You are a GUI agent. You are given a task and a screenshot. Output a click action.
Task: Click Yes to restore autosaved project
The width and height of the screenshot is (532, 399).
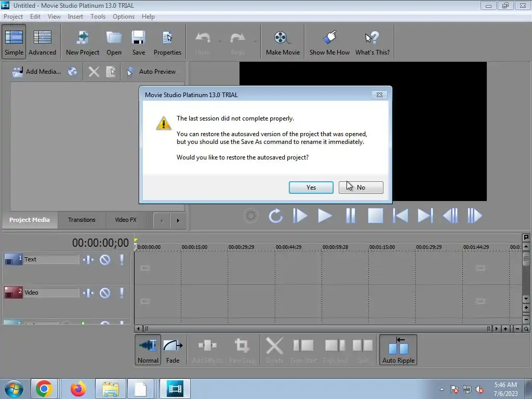[311, 187]
